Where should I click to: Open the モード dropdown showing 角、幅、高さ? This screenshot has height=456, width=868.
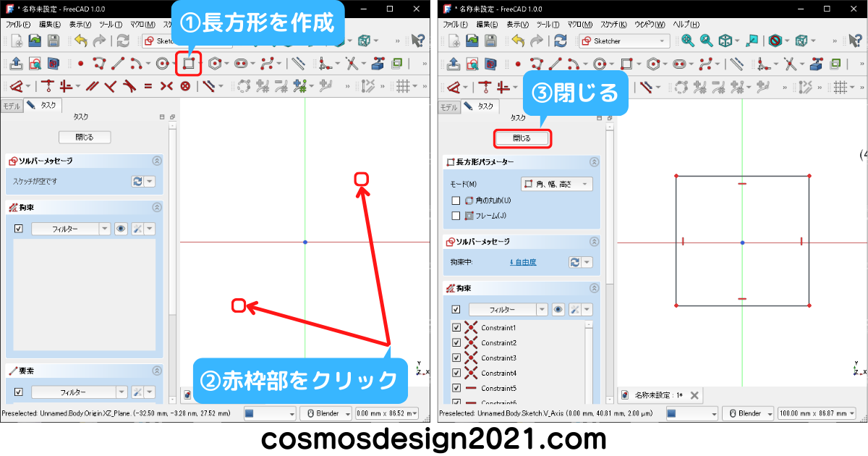click(556, 184)
